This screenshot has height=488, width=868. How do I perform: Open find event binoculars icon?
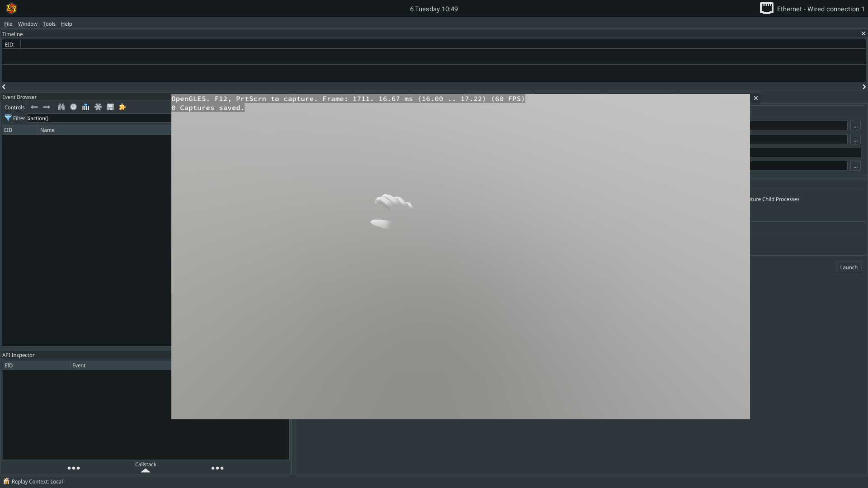pos(61,107)
